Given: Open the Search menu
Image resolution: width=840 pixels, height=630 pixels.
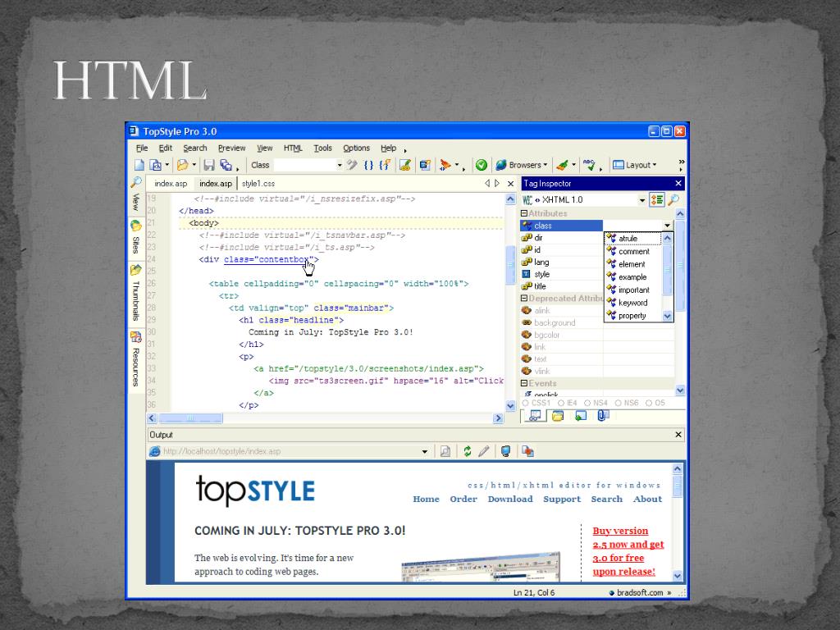Looking at the screenshot, I should click(x=195, y=148).
